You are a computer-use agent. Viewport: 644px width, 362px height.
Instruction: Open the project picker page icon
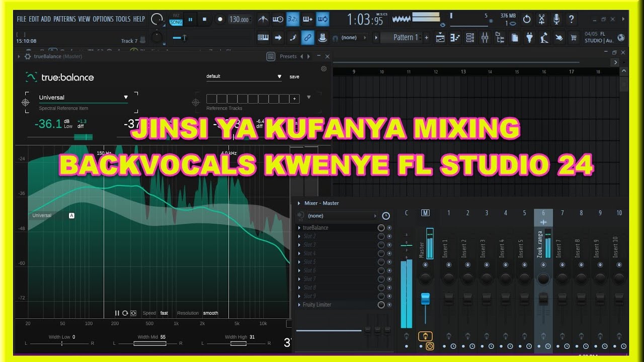(x=515, y=38)
